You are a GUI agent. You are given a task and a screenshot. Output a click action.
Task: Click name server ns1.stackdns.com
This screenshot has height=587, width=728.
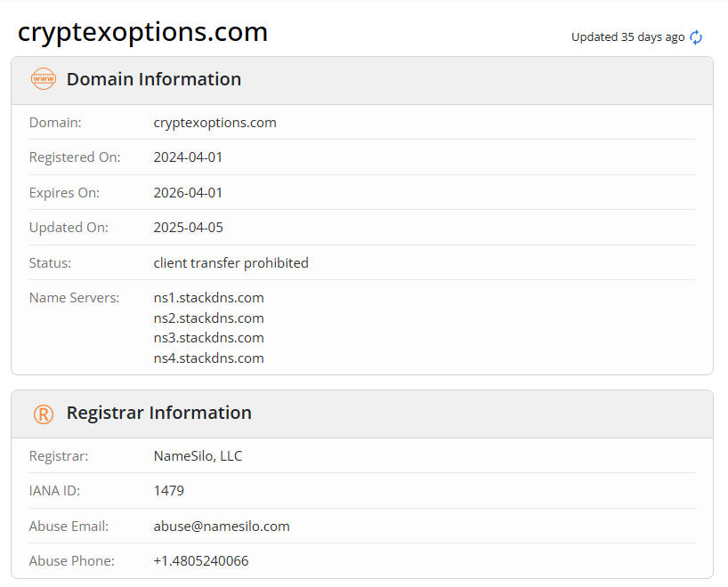tap(208, 298)
